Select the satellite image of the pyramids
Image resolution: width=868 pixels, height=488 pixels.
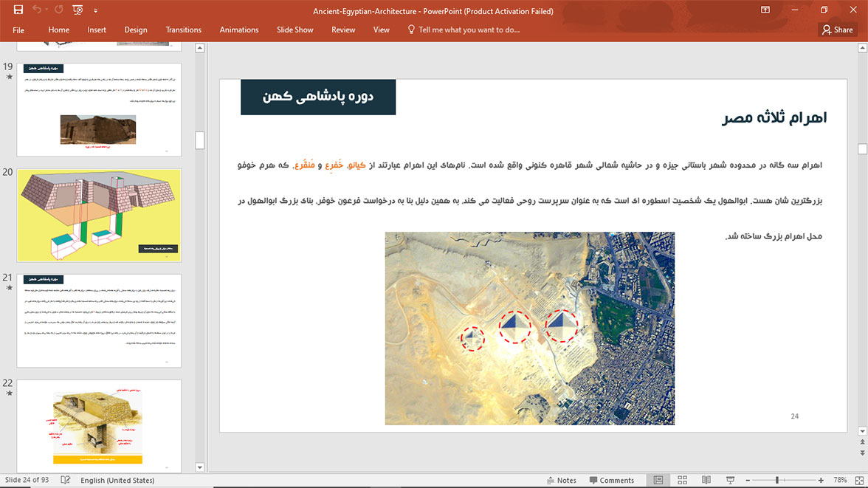[x=530, y=329]
